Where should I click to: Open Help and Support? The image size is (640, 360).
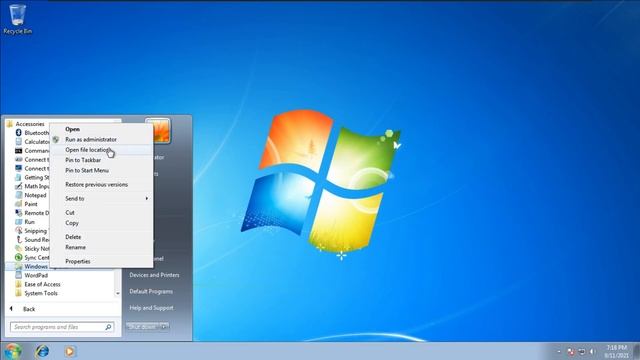point(151,308)
